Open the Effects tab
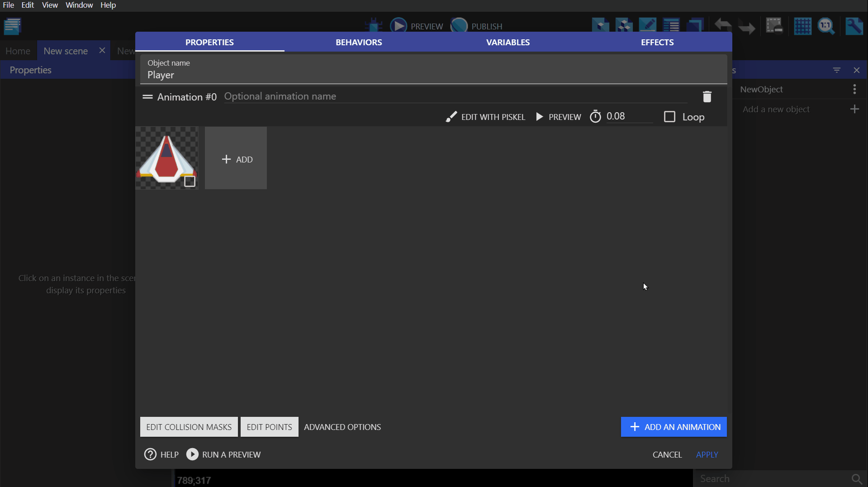 point(657,42)
